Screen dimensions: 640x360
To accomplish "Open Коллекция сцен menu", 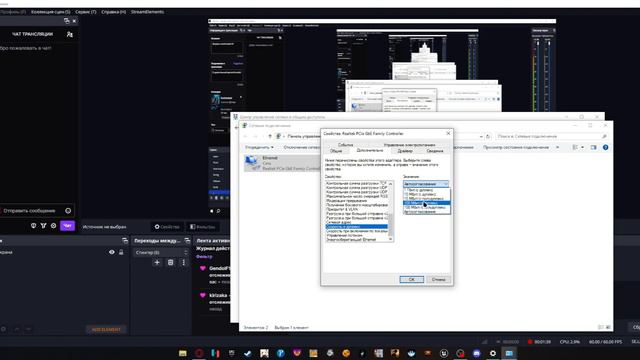I will [51, 12].
